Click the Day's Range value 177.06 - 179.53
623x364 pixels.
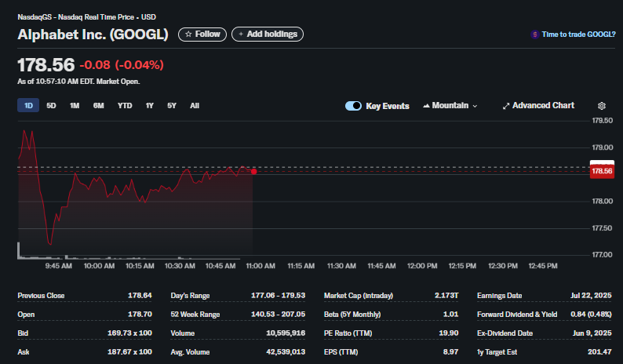pos(278,295)
